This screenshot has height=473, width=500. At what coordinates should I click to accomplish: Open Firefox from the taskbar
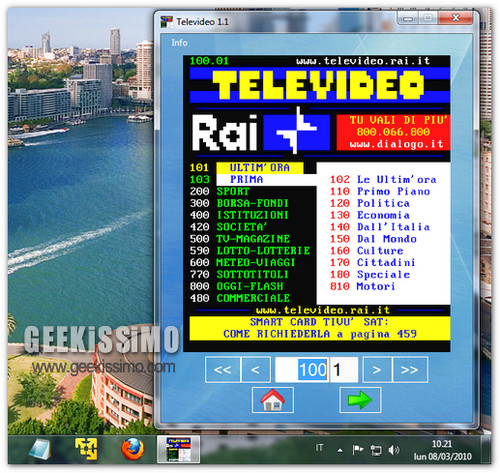coord(133,449)
